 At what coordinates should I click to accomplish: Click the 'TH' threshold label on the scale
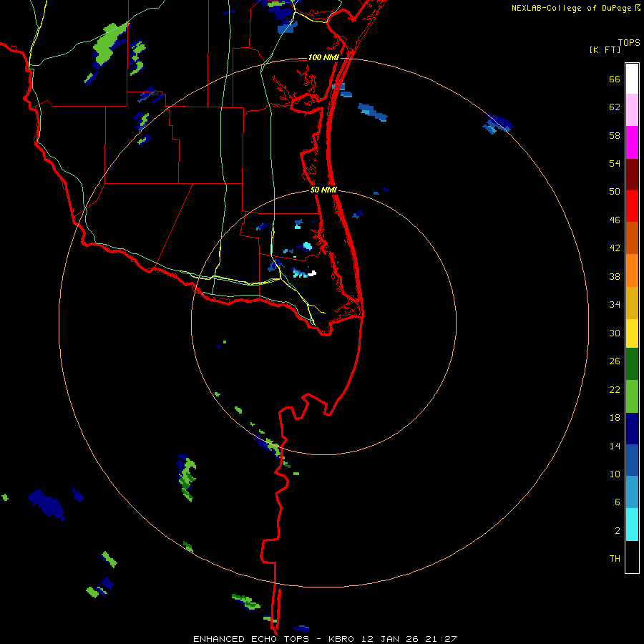[x=615, y=559]
